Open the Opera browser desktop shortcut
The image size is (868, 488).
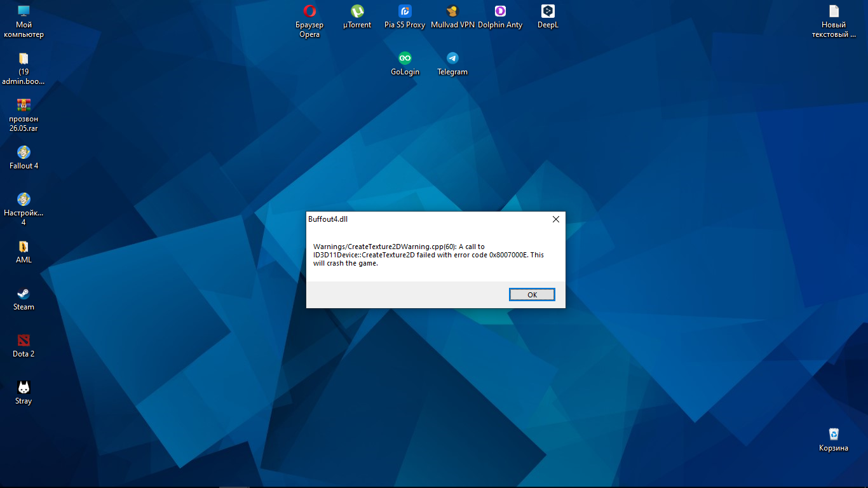click(309, 11)
